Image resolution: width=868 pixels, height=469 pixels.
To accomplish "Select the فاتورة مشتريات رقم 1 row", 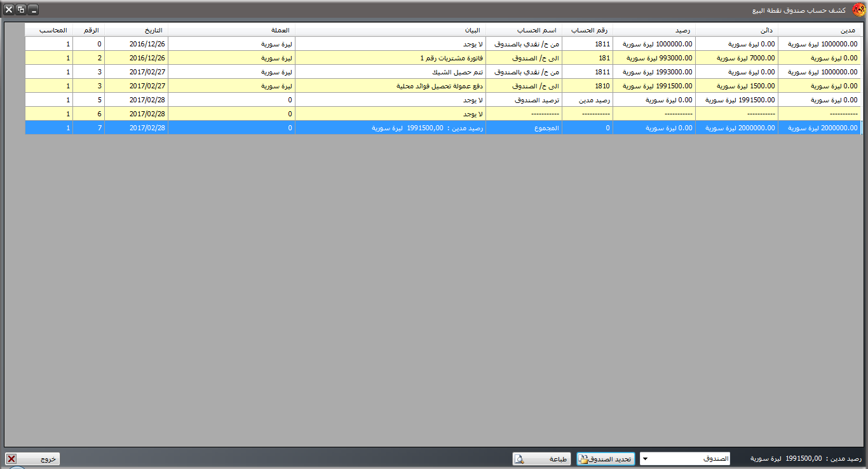I will (x=390, y=58).
